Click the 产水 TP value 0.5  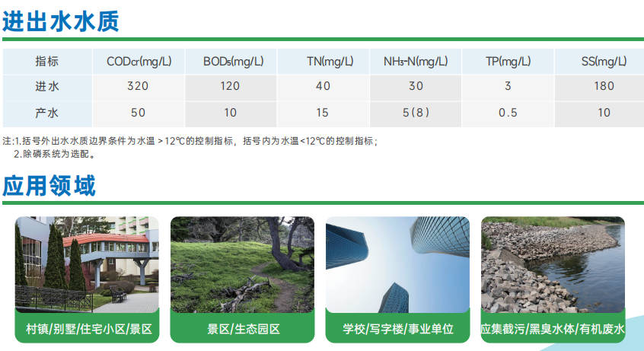(508, 113)
